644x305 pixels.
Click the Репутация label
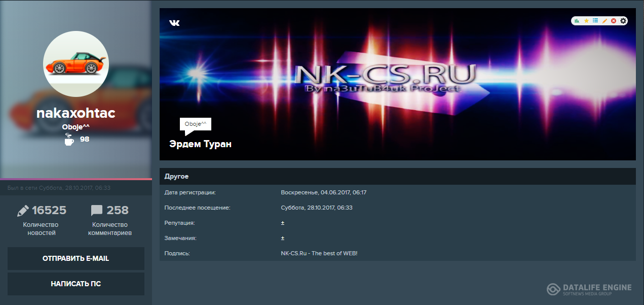[180, 223]
